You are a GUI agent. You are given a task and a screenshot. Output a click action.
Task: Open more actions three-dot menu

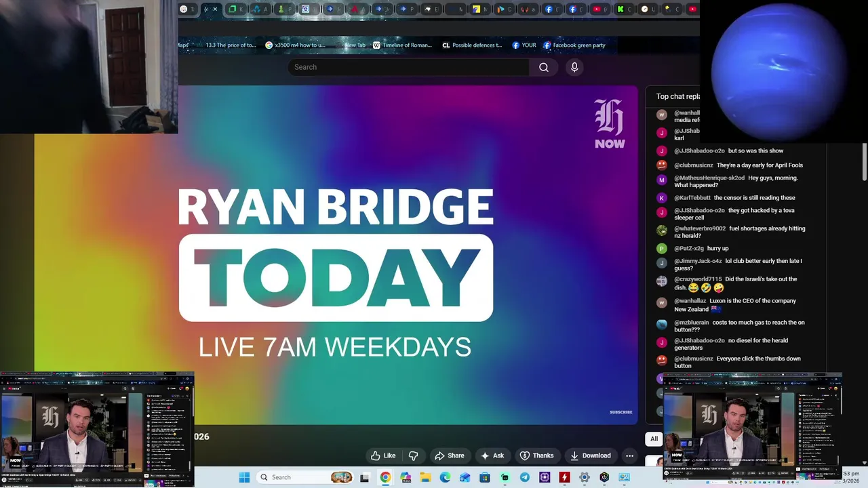pos(629,455)
